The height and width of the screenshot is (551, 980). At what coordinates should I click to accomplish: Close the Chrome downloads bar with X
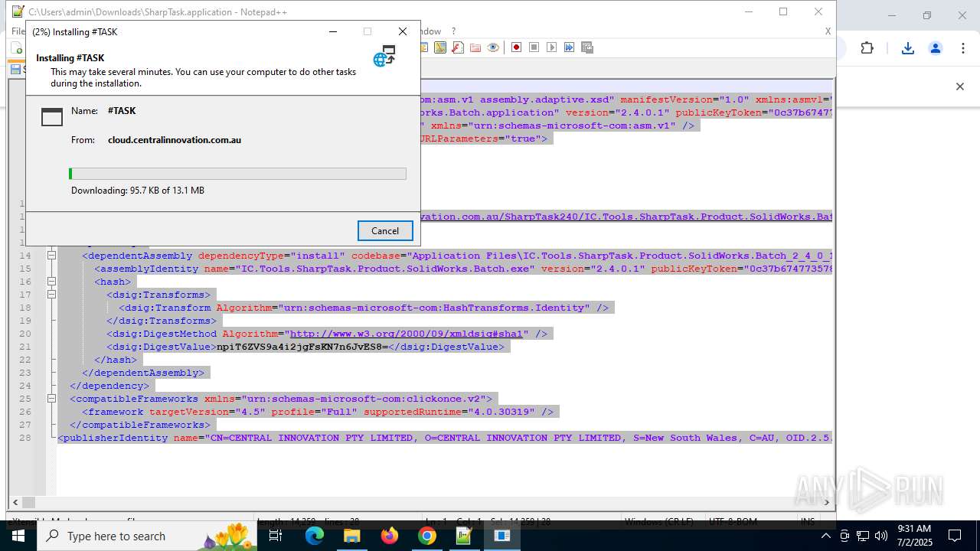[x=959, y=86]
